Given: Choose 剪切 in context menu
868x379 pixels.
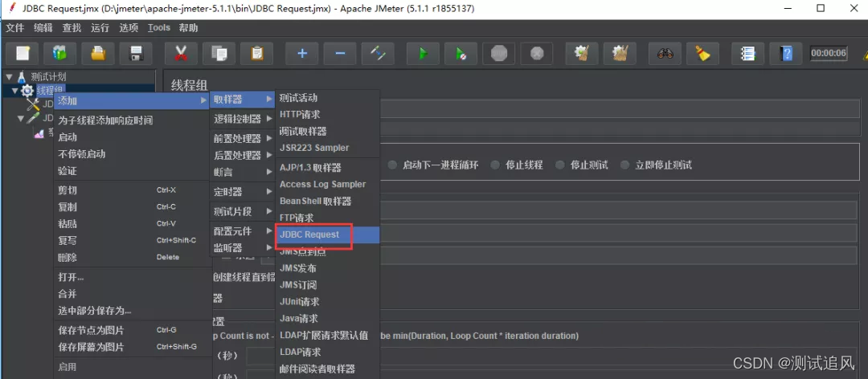Looking at the screenshot, I should tap(131, 190).
